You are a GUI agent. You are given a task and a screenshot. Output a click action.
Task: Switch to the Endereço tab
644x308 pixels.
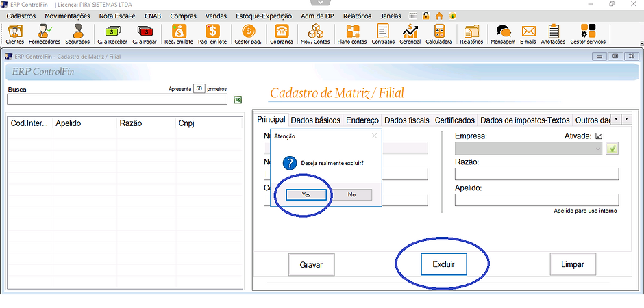point(362,120)
